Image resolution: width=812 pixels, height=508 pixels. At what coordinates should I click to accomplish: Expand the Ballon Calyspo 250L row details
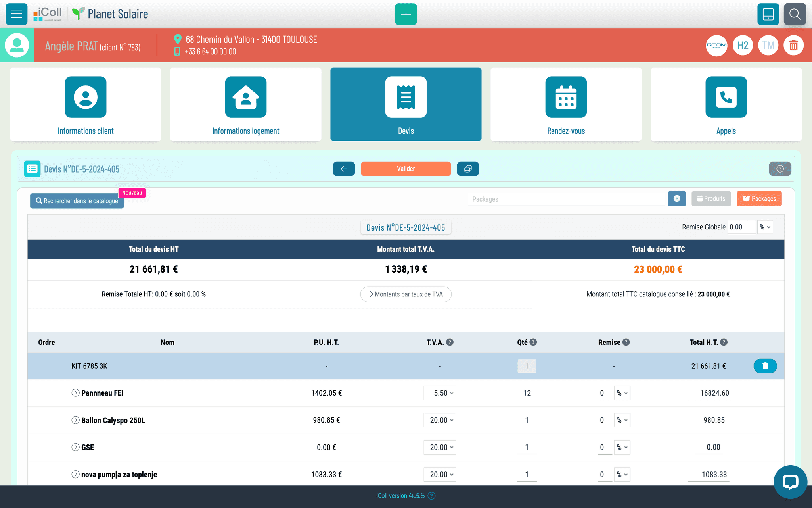click(75, 420)
